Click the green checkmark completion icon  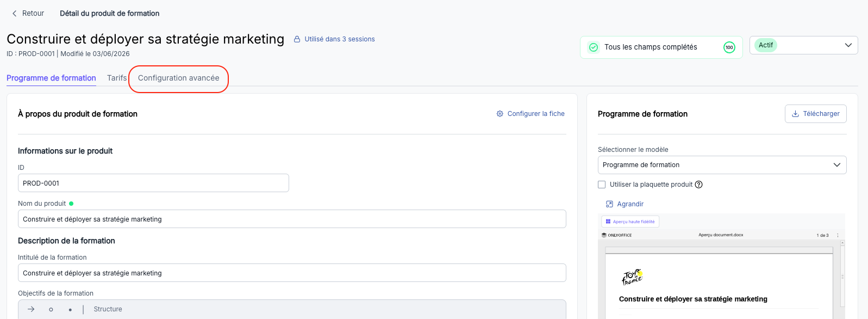tap(594, 47)
